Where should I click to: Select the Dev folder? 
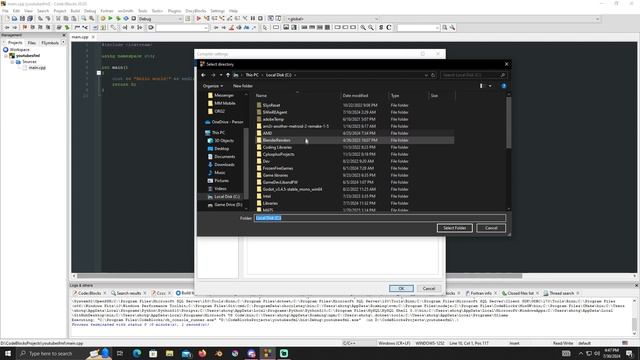355,161
